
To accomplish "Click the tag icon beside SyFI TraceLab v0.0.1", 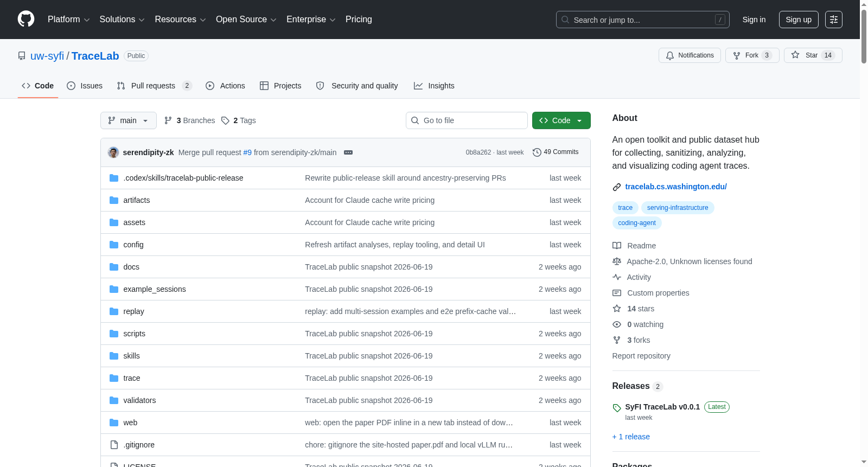I will click(x=617, y=408).
